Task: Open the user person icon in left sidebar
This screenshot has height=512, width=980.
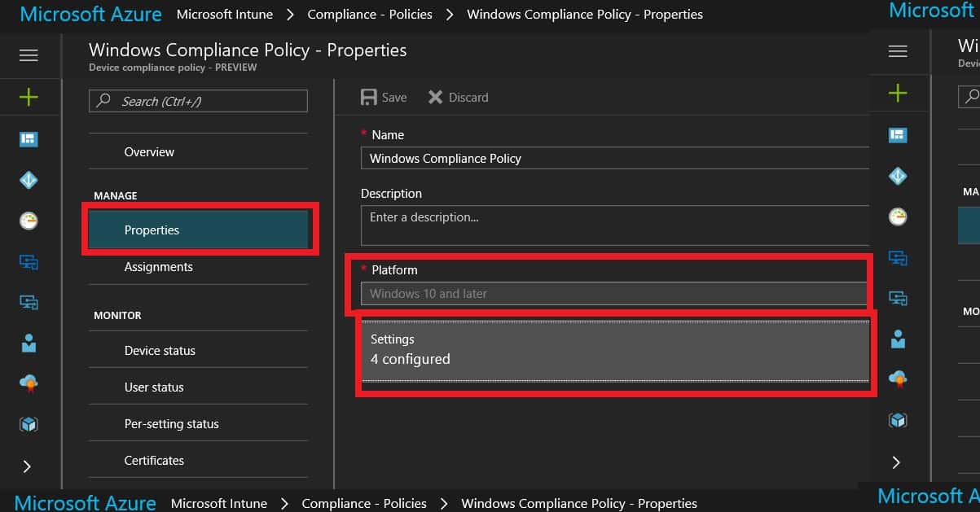Action: click(x=29, y=343)
